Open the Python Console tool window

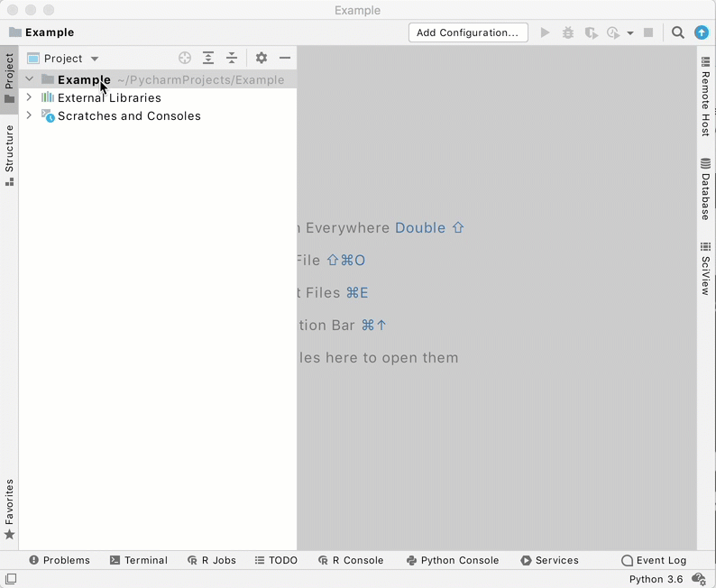(453, 560)
